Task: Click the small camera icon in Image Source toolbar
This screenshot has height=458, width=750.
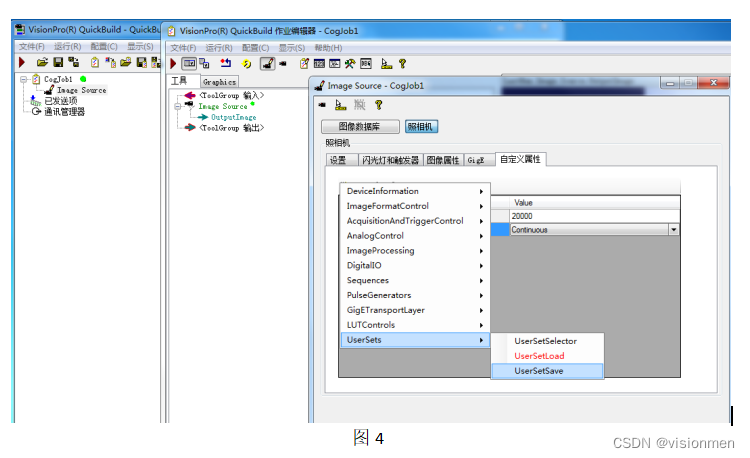Action: tap(322, 105)
